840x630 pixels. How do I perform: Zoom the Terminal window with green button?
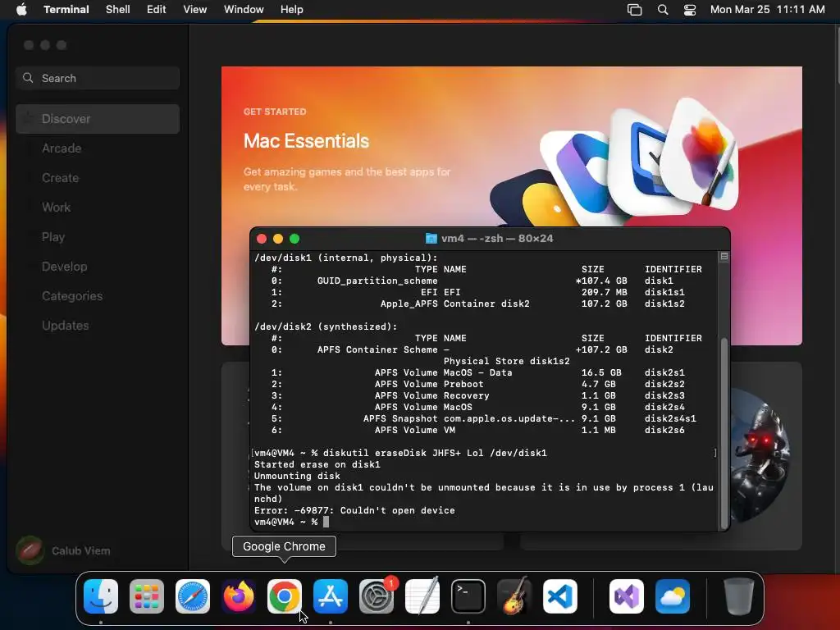pos(294,239)
